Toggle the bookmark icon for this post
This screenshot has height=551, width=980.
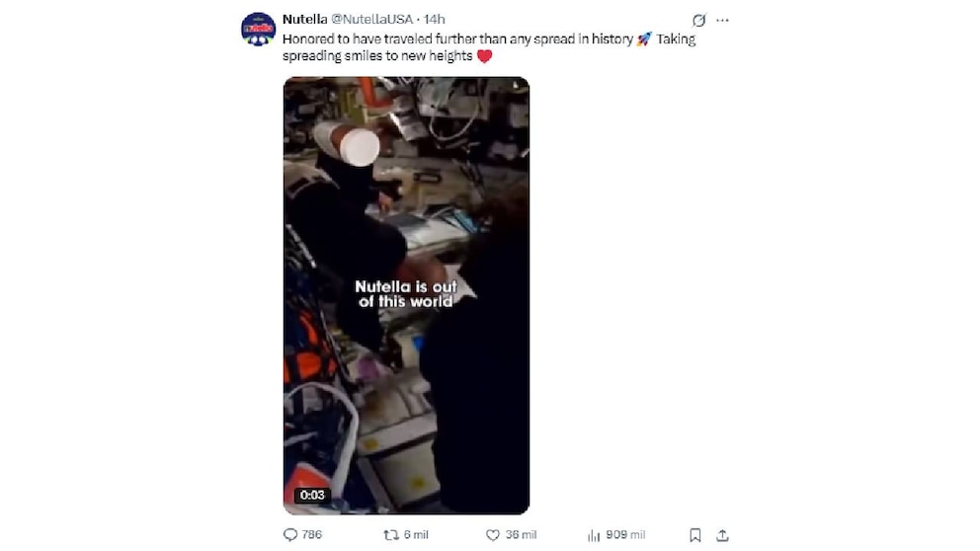point(695,535)
